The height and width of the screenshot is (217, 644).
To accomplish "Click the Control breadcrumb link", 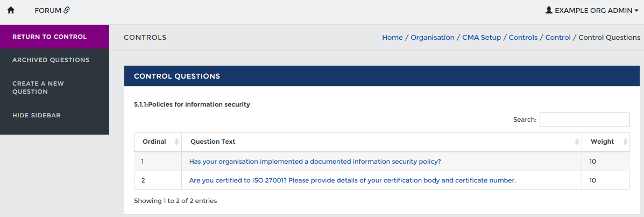I will coord(558,38).
